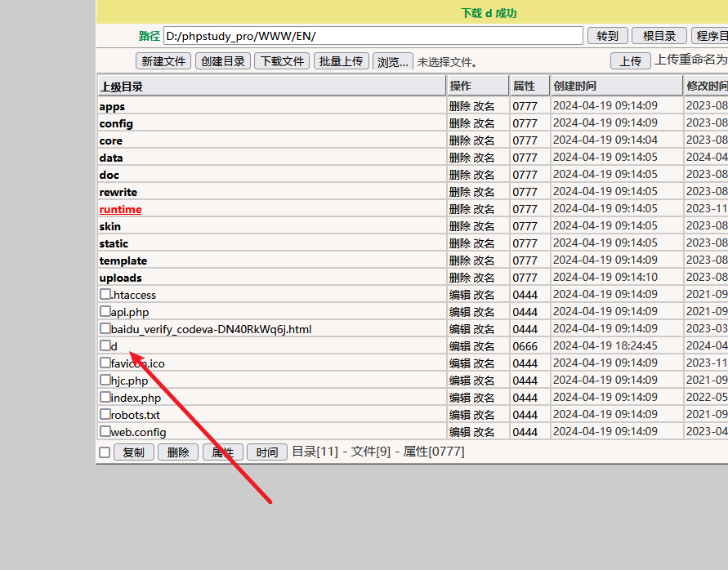Click 删除 for the apps directory
The image size is (728, 570).
point(459,106)
